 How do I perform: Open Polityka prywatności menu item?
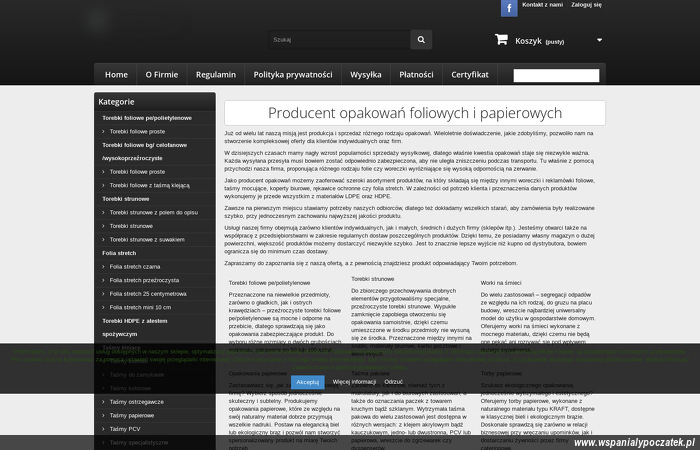[293, 75]
